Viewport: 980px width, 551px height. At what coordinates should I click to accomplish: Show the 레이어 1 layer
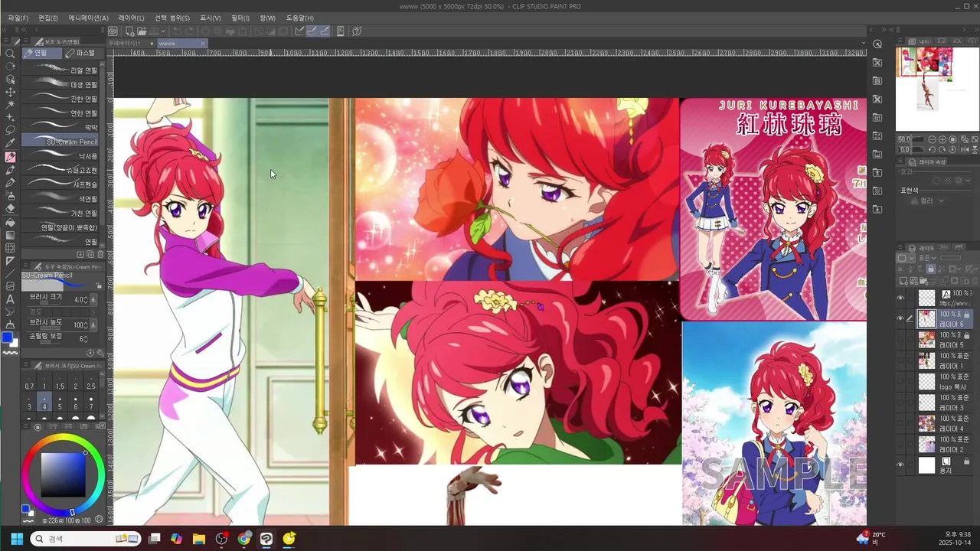pyautogui.click(x=900, y=360)
